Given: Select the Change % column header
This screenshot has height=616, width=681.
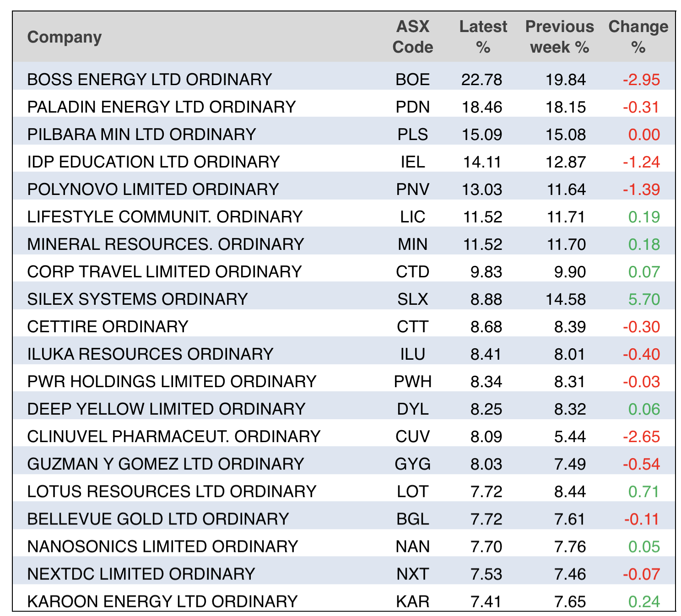Looking at the screenshot, I should coord(638,37).
